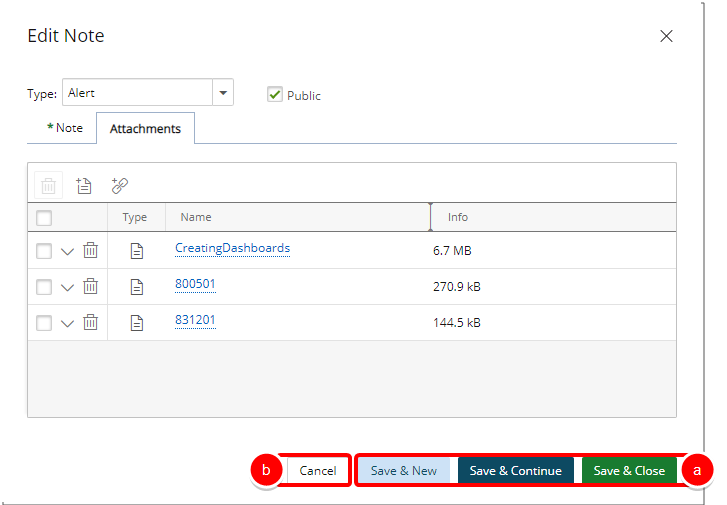Click the 144.5 kB info cell
This screenshot has width=727, height=505.
tap(457, 323)
